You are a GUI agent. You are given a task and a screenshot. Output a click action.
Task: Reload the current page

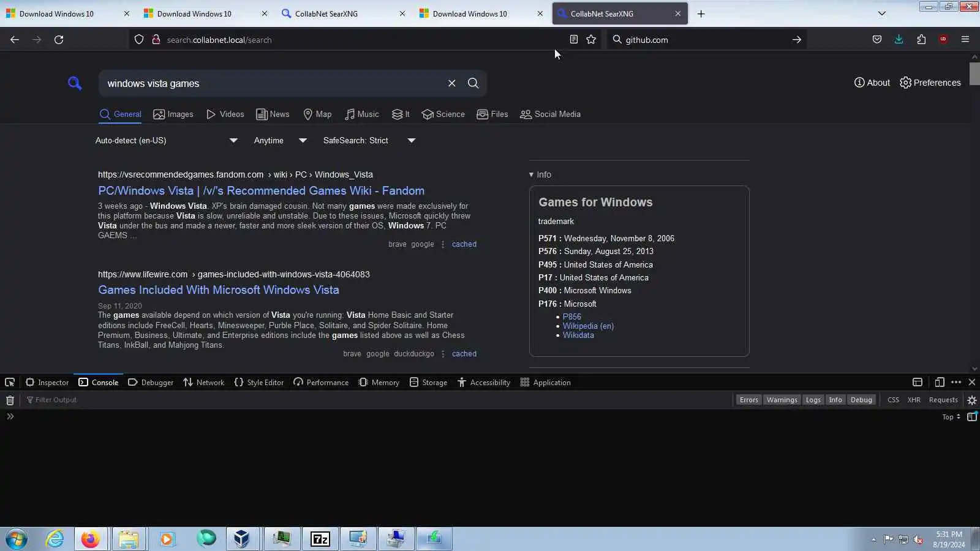pyautogui.click(x=59, y=40)
